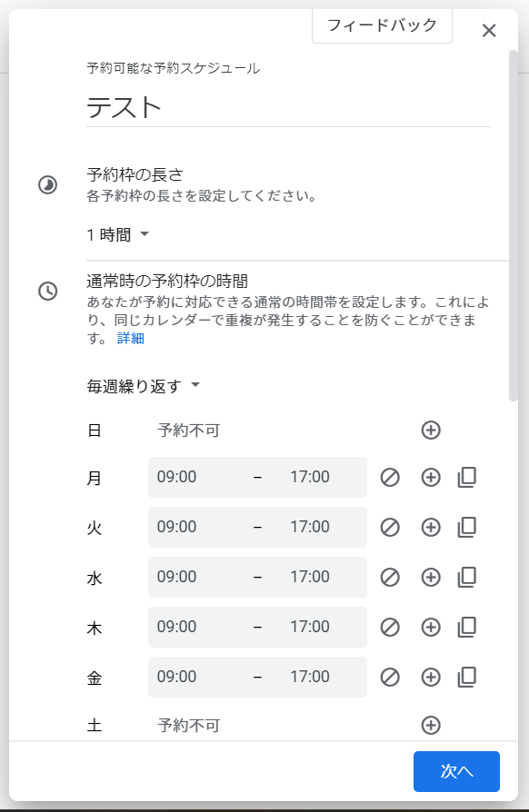Copy Tuesday's hours to all days
This screenshot has width=529, height=812.
click(x=467, y=527)
